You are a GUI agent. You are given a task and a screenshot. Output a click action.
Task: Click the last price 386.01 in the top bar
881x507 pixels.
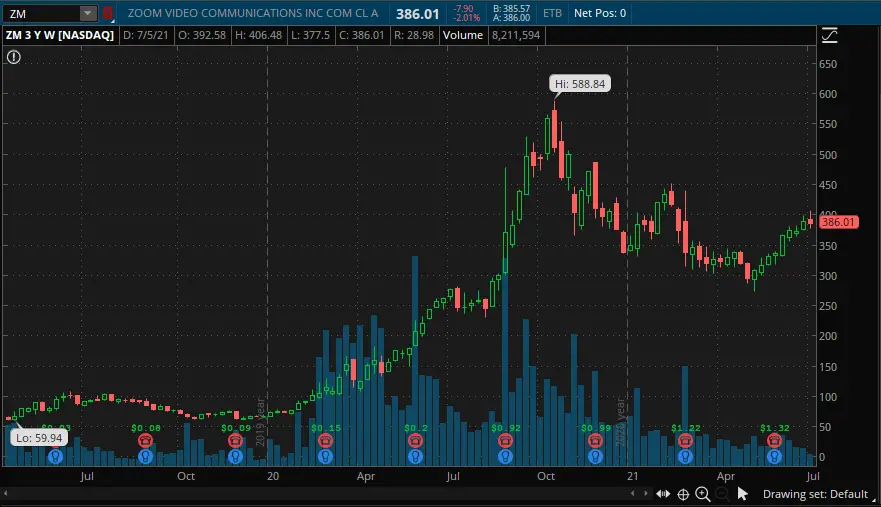(417, 13)
